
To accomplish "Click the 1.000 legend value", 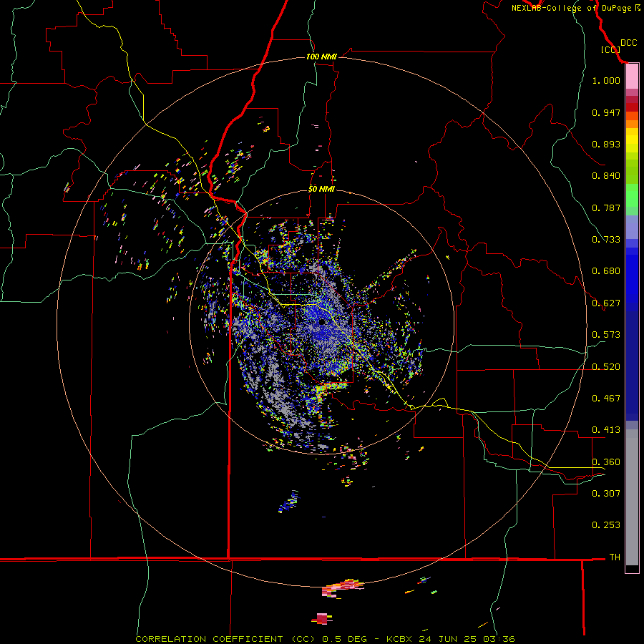I will tap(606, 80).
